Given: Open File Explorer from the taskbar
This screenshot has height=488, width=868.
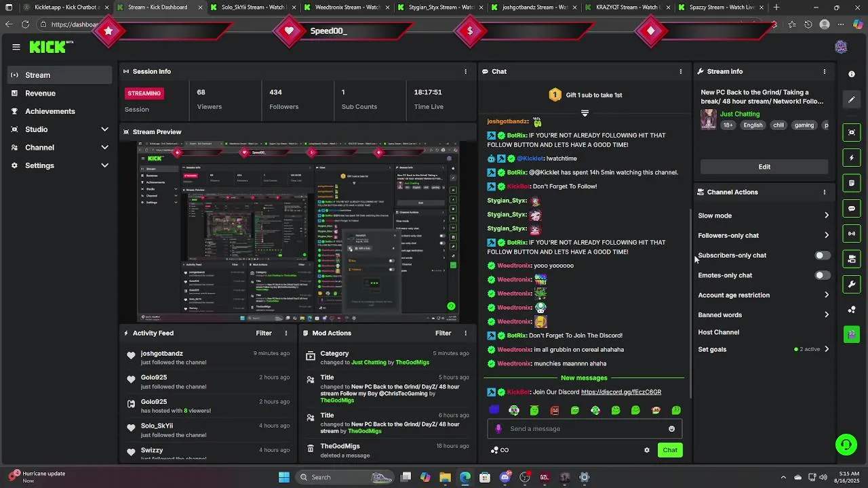Looking at the screenshot, I should (445, 477).
